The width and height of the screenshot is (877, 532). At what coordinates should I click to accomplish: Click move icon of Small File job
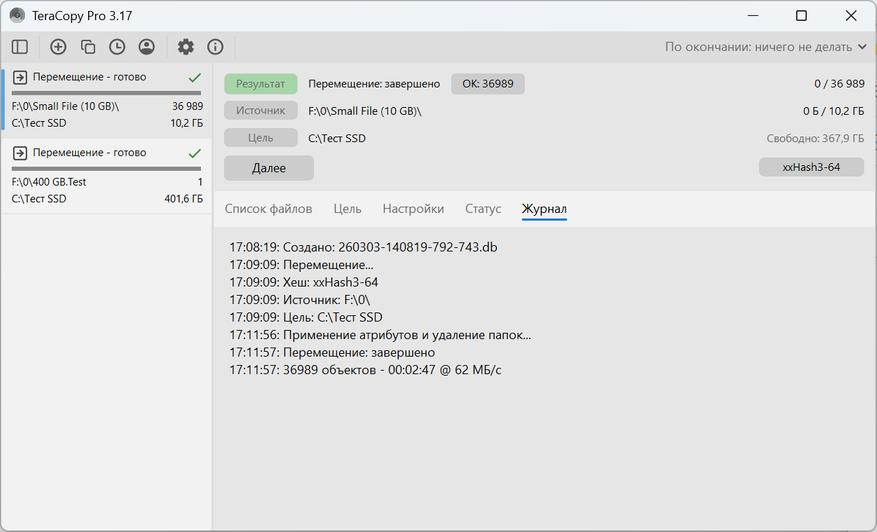pyautogui.click(x=20, y=77)
